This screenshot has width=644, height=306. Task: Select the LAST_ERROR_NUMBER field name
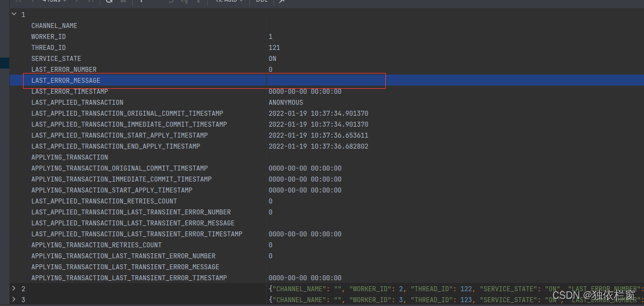64,70
